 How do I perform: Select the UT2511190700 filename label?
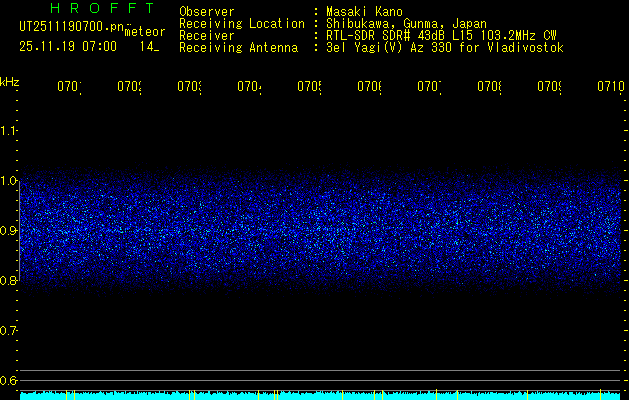coord(68,27)
